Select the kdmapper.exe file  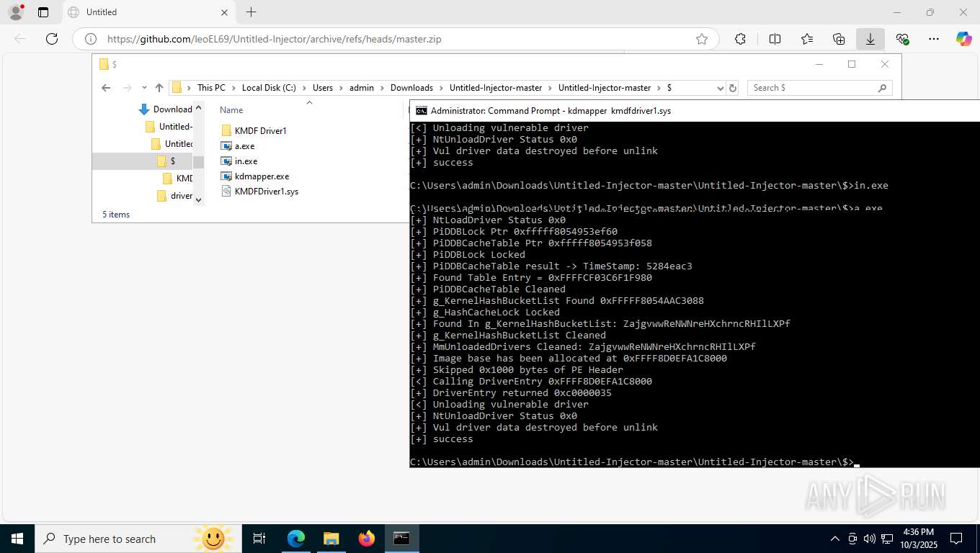[x=255, y=176]
